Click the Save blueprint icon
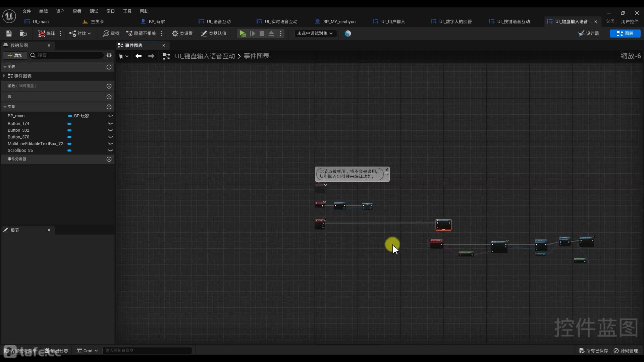This screenshot has width=644, height=362. 9,34
